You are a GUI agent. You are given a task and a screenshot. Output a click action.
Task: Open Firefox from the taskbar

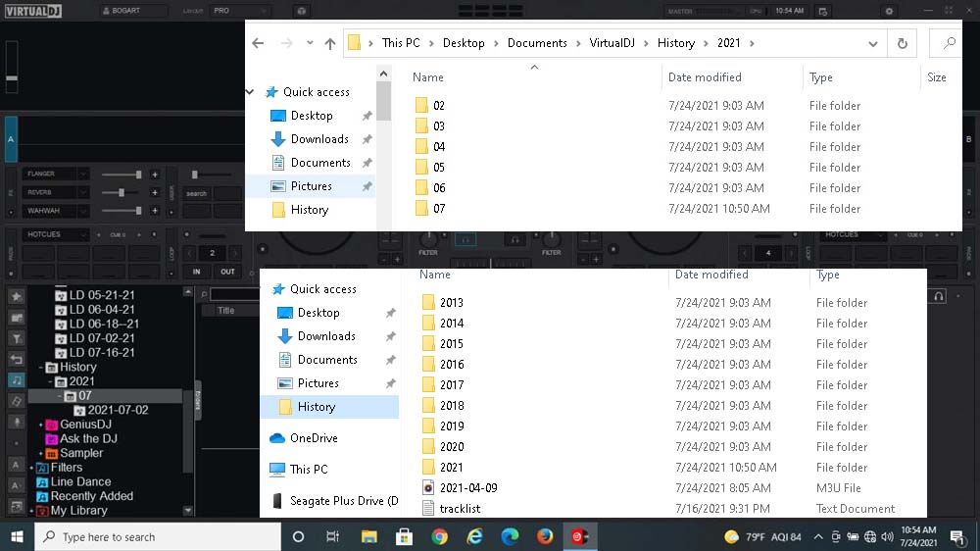[x=545, y=536]
